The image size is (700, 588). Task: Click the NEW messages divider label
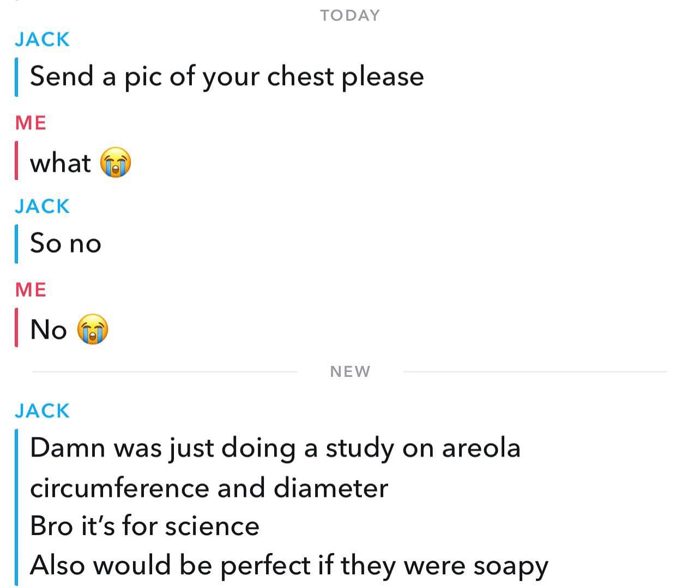pyautogui.click(x=350, y=371)
